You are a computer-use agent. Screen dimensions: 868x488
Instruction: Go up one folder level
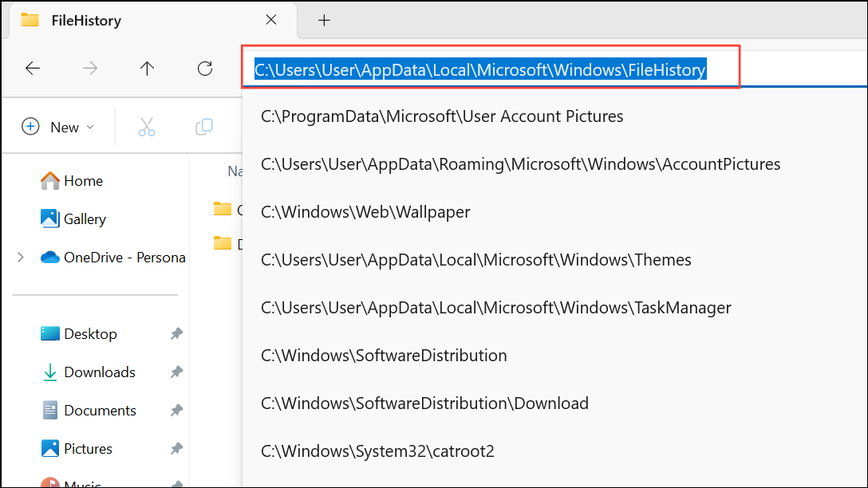148,69
